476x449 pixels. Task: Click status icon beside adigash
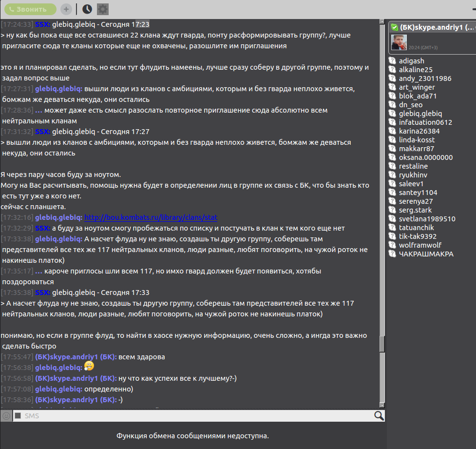point(393,60)
